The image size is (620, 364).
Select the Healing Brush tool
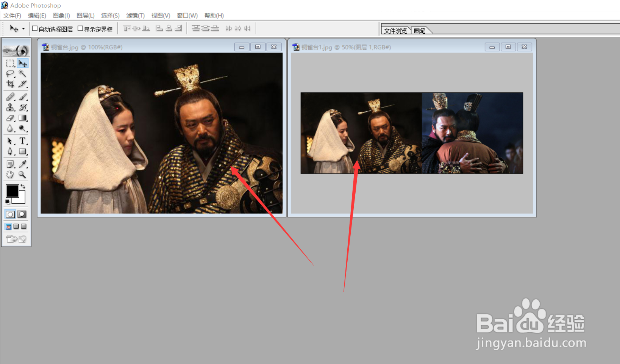coord(10,97)
